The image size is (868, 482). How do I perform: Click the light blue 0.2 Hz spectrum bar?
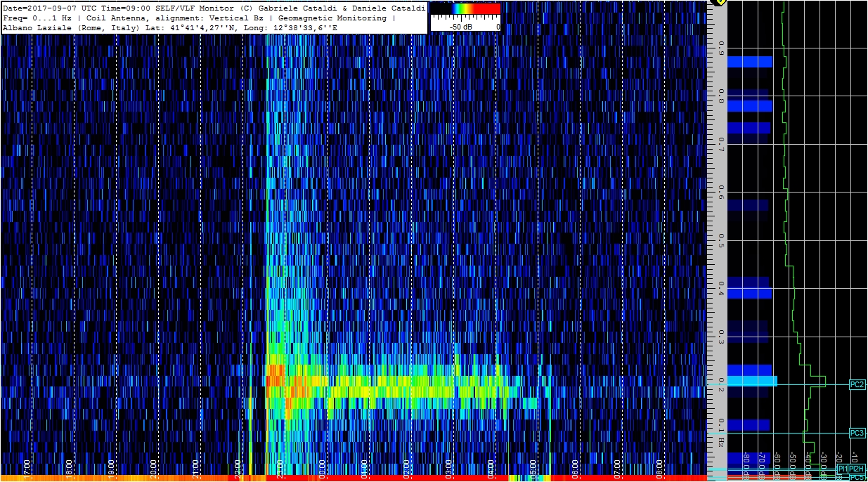pos(752,381)
